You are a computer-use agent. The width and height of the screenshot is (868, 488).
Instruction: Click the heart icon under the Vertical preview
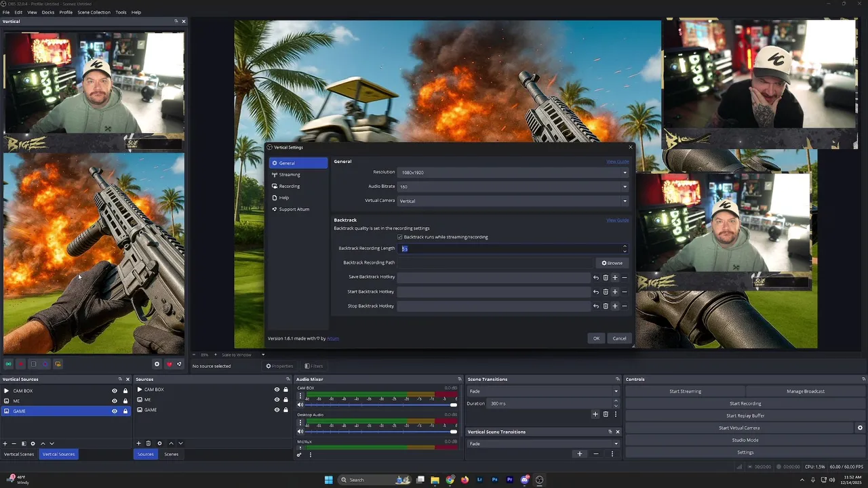tap(169, 364)
